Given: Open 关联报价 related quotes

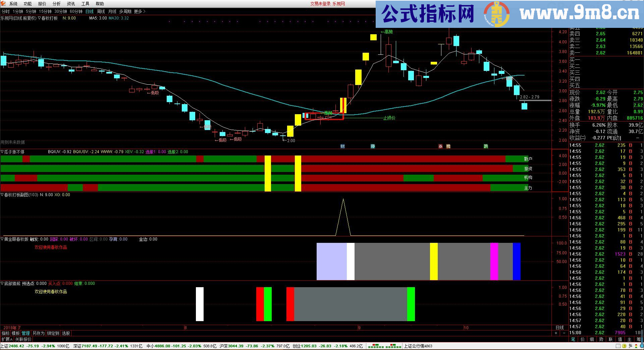Looking at the screenshot, I should tap(23, 339).
